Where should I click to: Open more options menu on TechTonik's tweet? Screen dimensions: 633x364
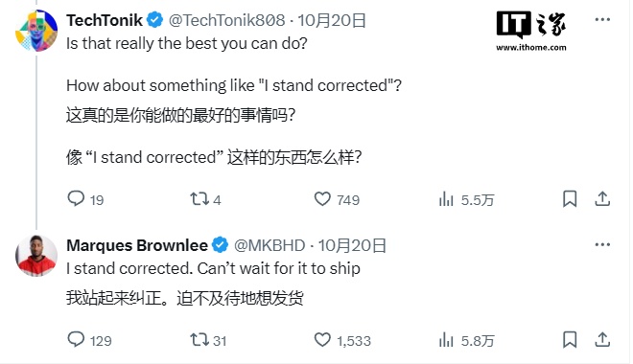(x=602, y=19)
